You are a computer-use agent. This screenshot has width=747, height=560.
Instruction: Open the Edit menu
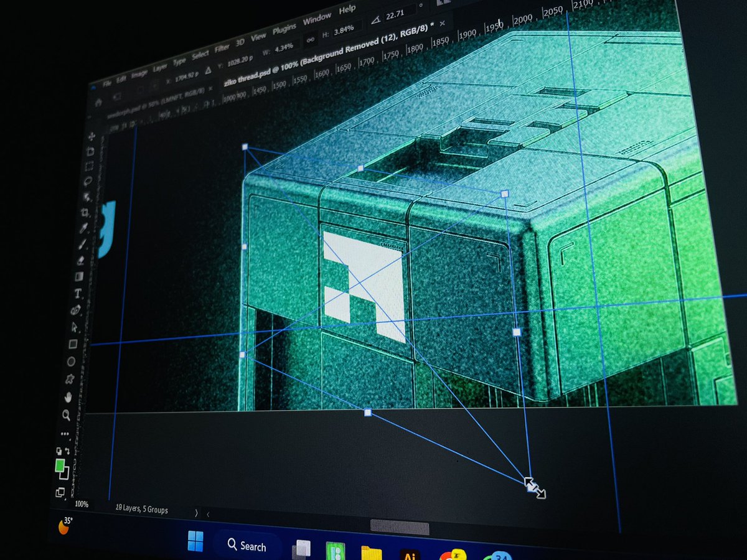click(x=121, y=80)
